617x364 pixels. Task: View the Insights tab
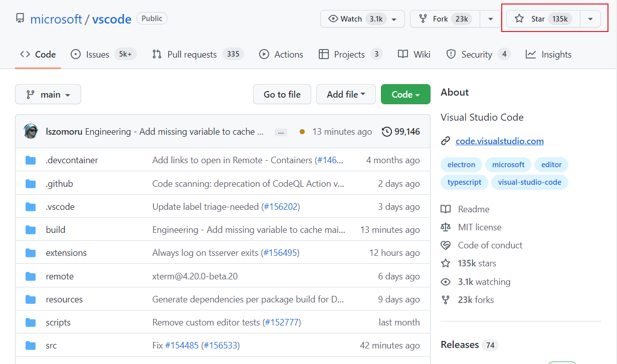549,55
